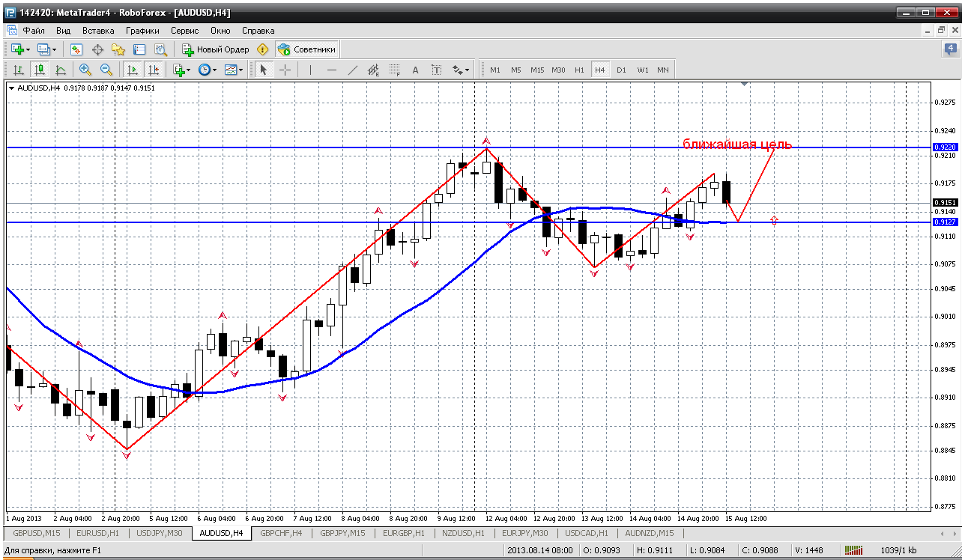Open the Сервис menu
Viewport: 965px width, 560px height.
(x=184, y=31)
